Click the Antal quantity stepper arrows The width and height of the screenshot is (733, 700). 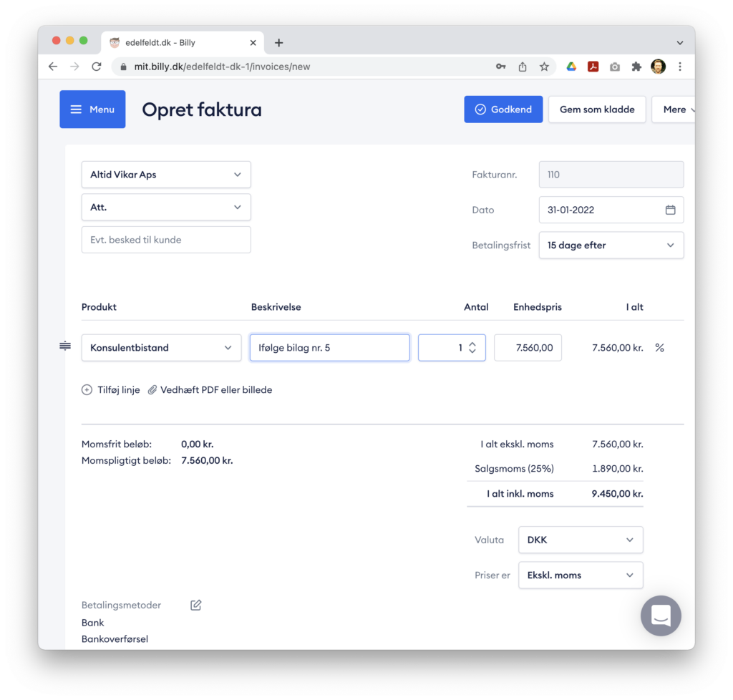[x=472, y=348]
